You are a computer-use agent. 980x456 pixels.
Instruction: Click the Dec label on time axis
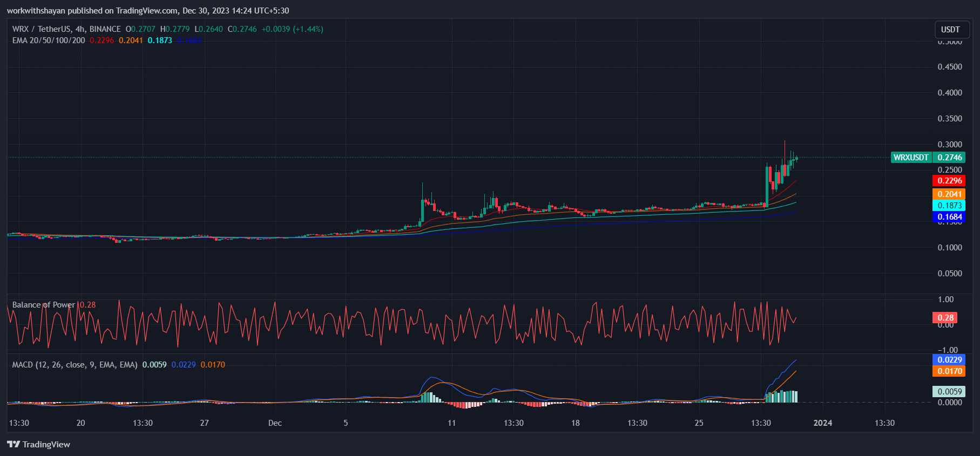pyautogui.click(x=275, y=423)
